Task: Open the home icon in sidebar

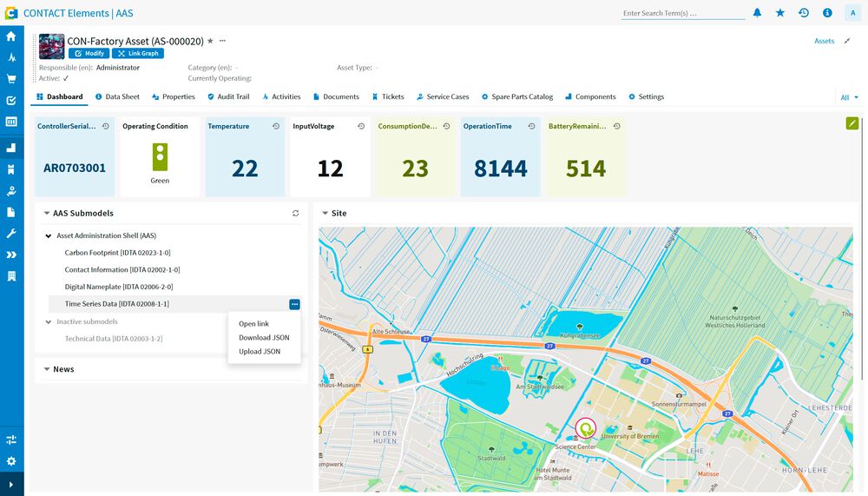Action: 11,36
